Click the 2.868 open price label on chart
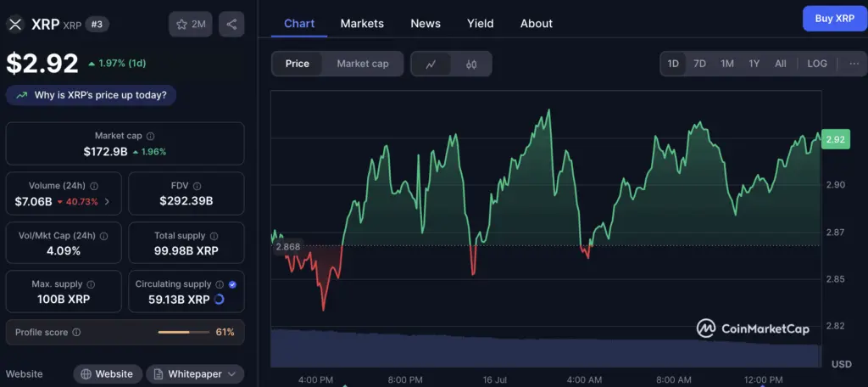This screenshot has height=387, width=868. pyautogui.click(x=288, y=247)
